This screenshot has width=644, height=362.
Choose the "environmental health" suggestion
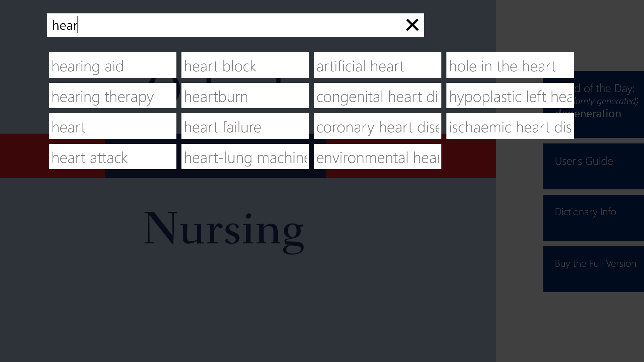(377, 157)
